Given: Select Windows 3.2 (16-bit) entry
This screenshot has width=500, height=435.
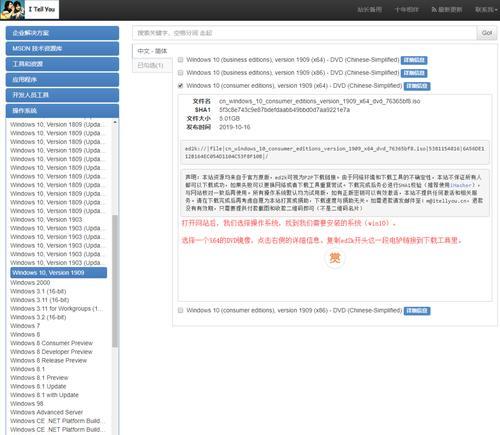Looking at the screenshot, I should (38, 317).
